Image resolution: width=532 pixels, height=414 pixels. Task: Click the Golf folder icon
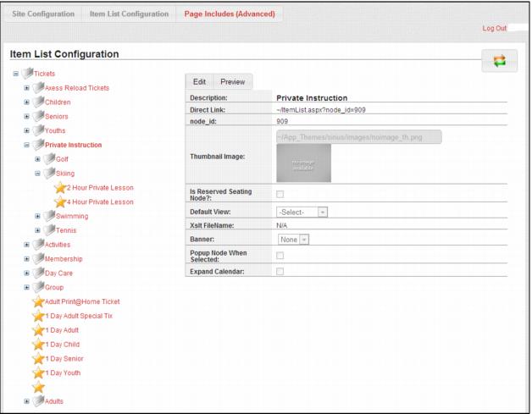point(50,159)
